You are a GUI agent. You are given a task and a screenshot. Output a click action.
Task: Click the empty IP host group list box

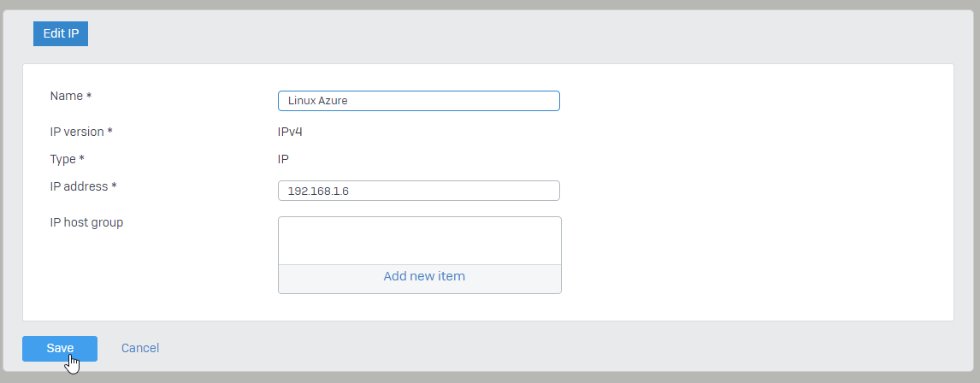419,240
